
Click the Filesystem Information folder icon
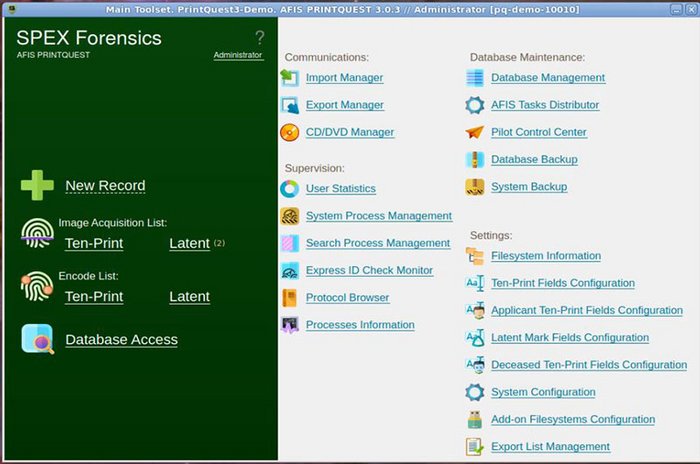(475, 256)
